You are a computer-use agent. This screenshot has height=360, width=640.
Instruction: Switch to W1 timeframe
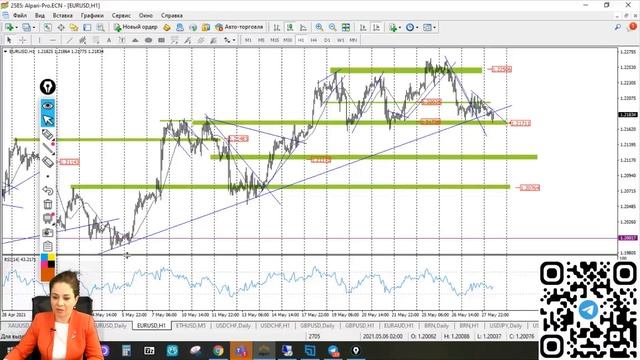(340, 40)
